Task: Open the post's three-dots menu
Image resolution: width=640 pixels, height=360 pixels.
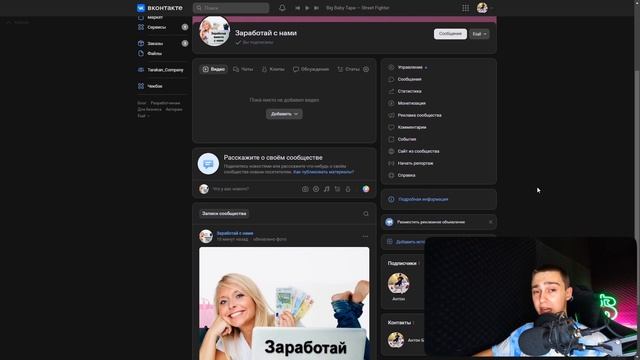Action: click(365, 236)
